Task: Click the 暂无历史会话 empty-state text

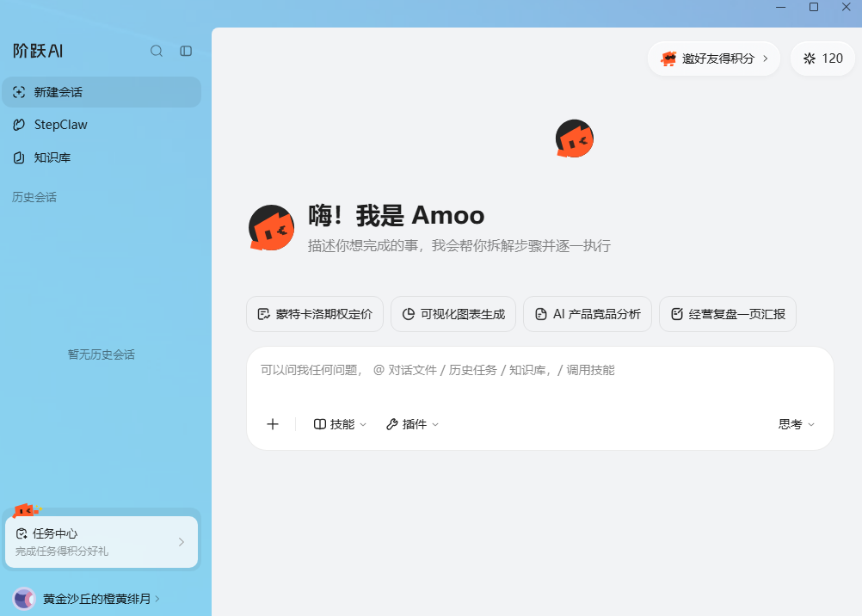Action: pos(102,354)
